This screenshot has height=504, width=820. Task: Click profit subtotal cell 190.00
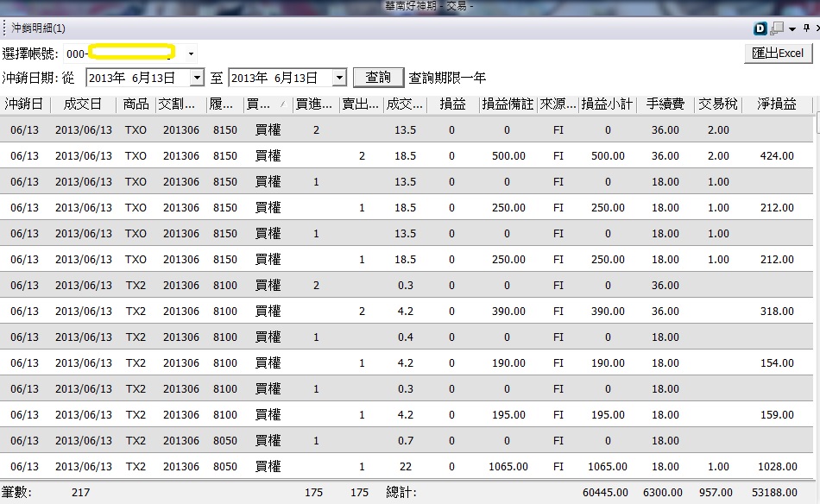coord(608,362)
